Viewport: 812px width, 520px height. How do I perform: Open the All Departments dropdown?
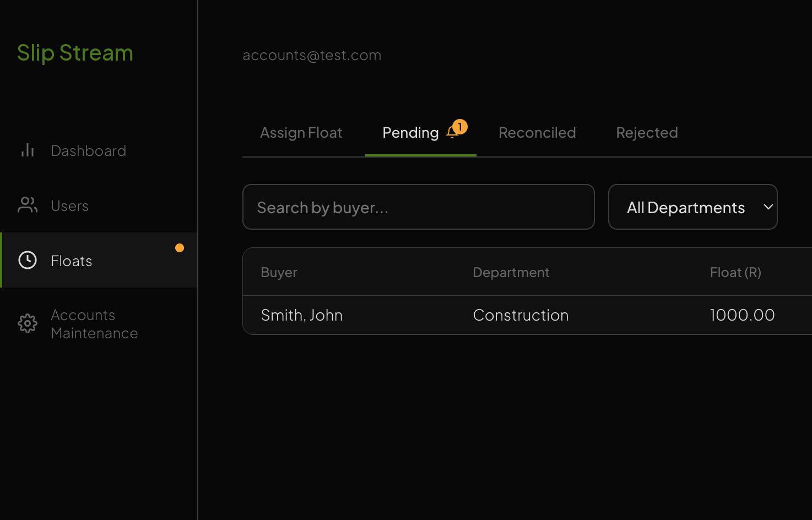(x=692, y=207)
